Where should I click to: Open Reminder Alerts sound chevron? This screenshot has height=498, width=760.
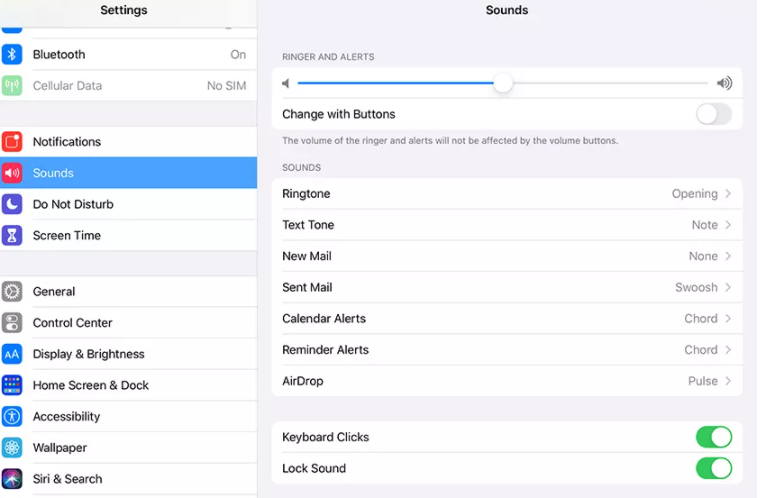tap(728, 350)
